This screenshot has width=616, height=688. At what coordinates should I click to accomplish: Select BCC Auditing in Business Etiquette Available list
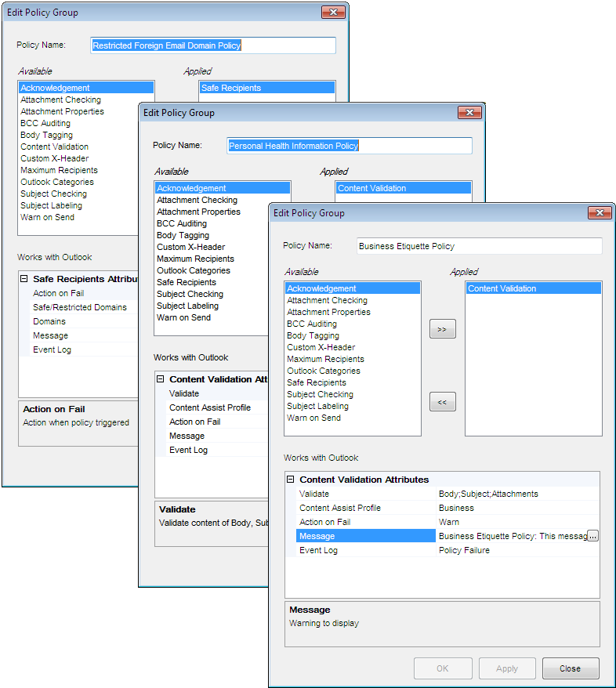(x=353, y=324)
